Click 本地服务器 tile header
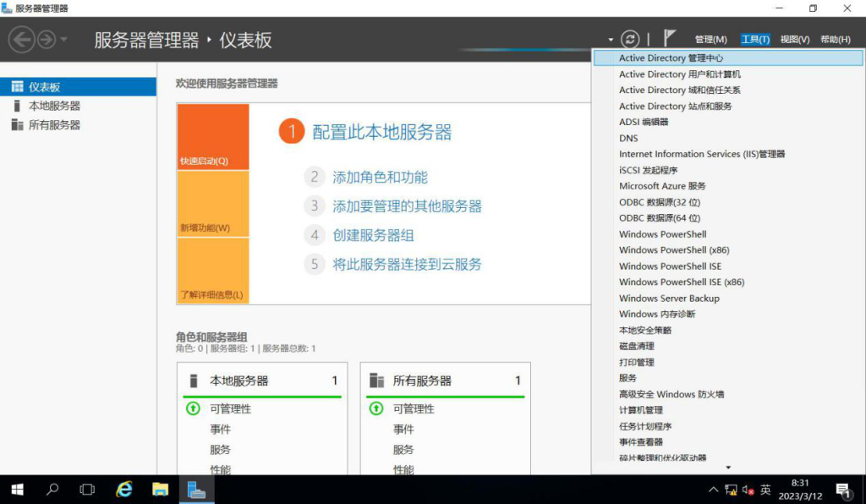This screenshot has width=866, height=504. coord(262,381)
